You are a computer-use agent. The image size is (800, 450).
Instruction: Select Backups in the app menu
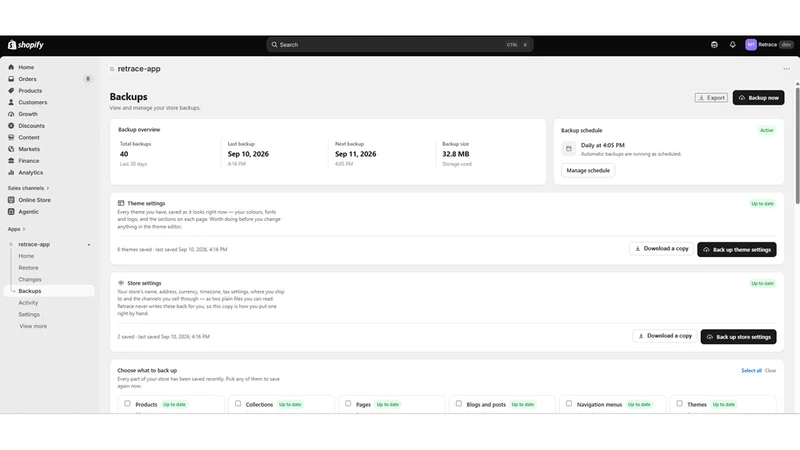49,291
